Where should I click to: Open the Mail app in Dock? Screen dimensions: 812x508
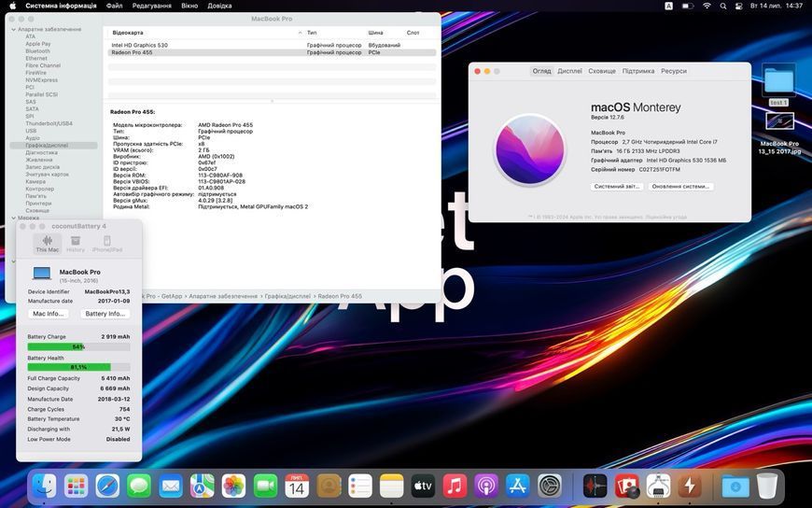[171, 487]
